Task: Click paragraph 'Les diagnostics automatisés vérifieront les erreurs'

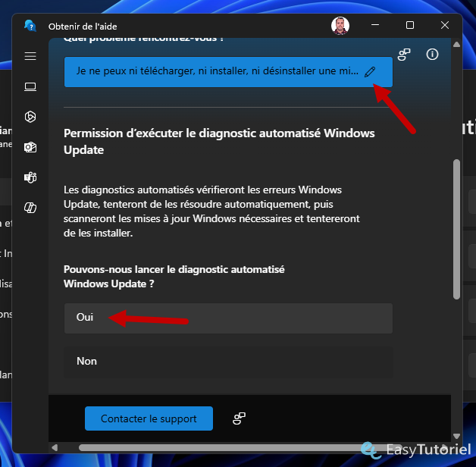Action: pos(211,212)
